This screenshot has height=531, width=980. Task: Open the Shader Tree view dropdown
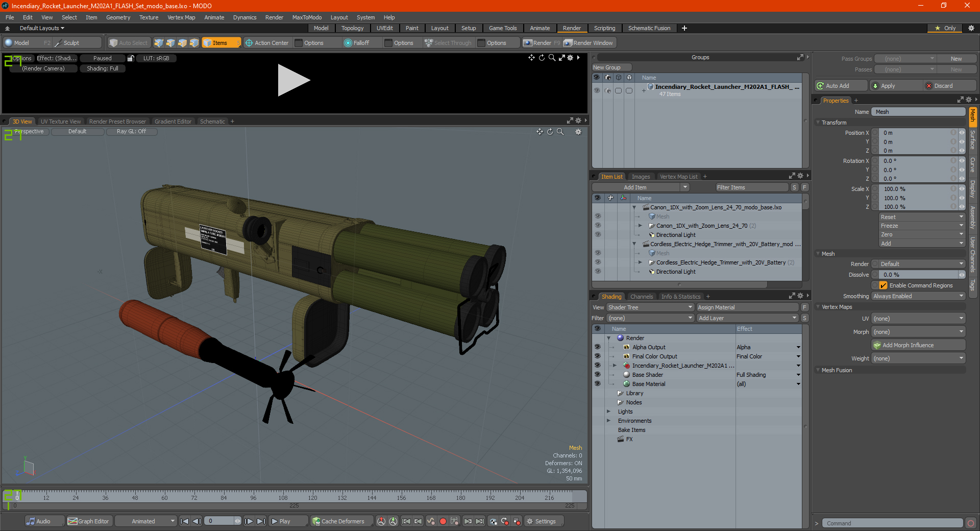tap(650, 307)
